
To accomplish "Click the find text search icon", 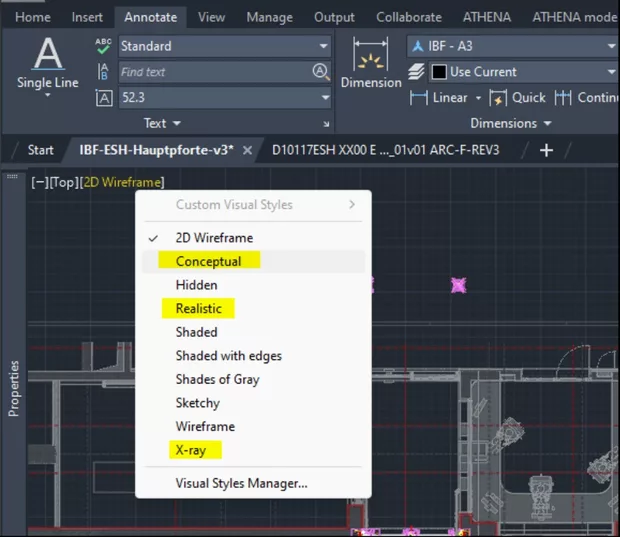I will click(320, 72).
